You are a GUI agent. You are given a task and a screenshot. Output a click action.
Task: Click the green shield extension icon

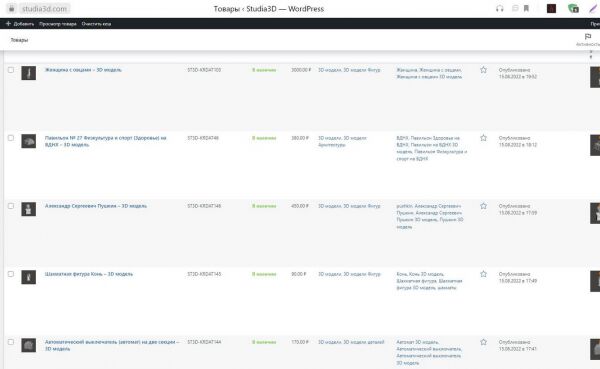[573, 8]
